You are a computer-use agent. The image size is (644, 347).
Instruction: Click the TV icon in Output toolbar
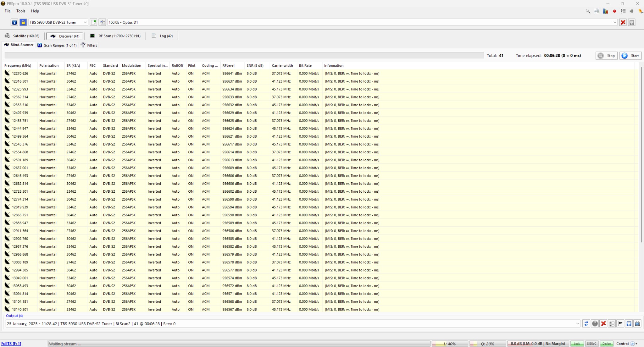coord(637,323)
